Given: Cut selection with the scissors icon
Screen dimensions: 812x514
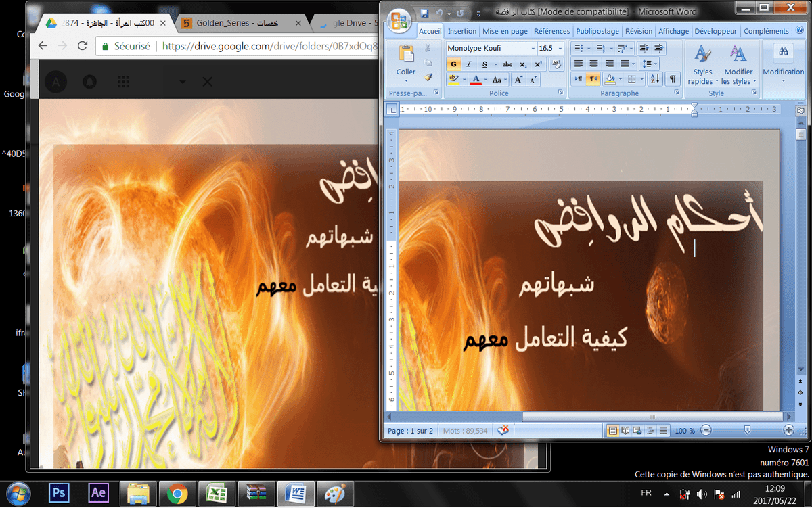Looking at the screenshot, I should 428,49.
